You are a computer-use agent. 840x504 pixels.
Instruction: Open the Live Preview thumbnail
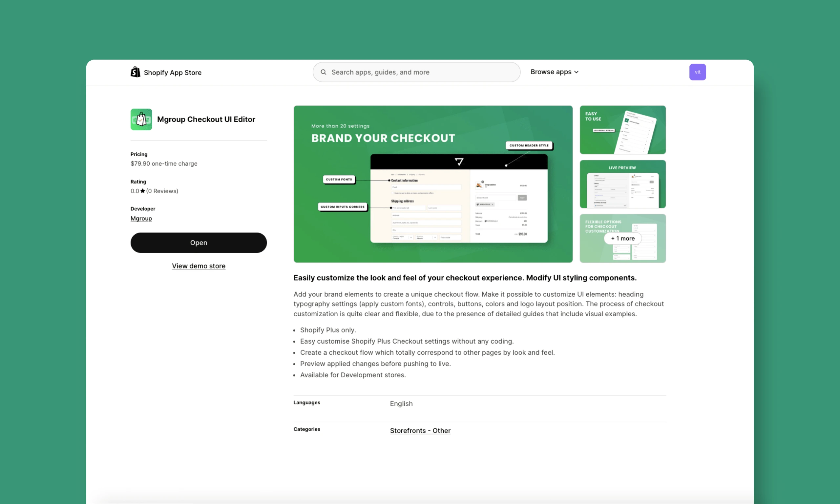[x=622, y=184]
